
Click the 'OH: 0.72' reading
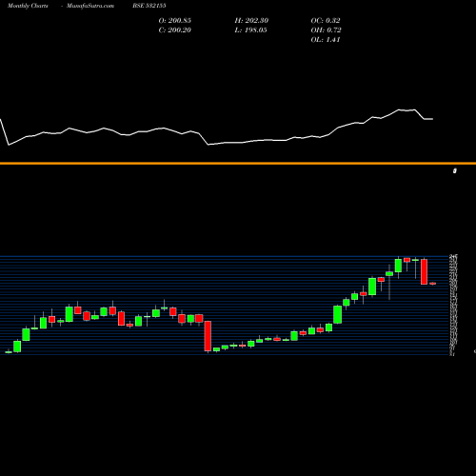coord(326,30)
